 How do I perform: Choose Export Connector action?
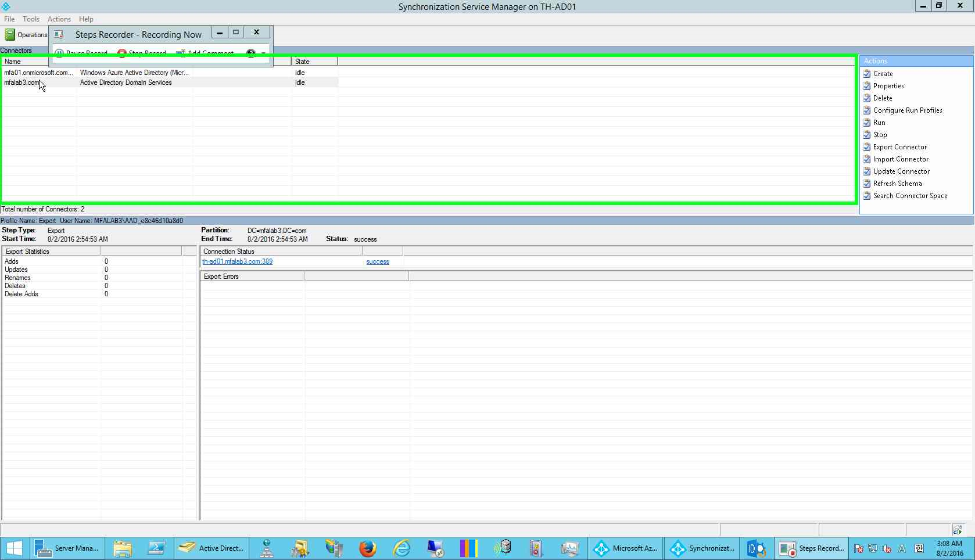900,147
